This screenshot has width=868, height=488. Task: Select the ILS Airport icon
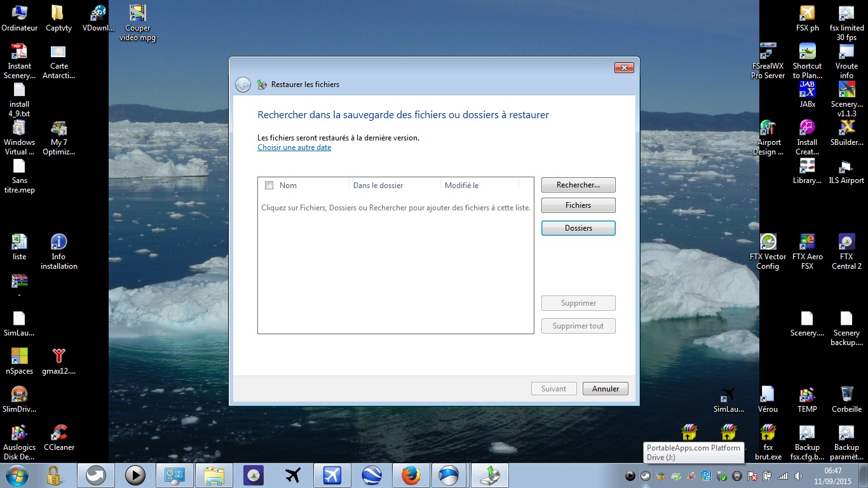[846, 171]
